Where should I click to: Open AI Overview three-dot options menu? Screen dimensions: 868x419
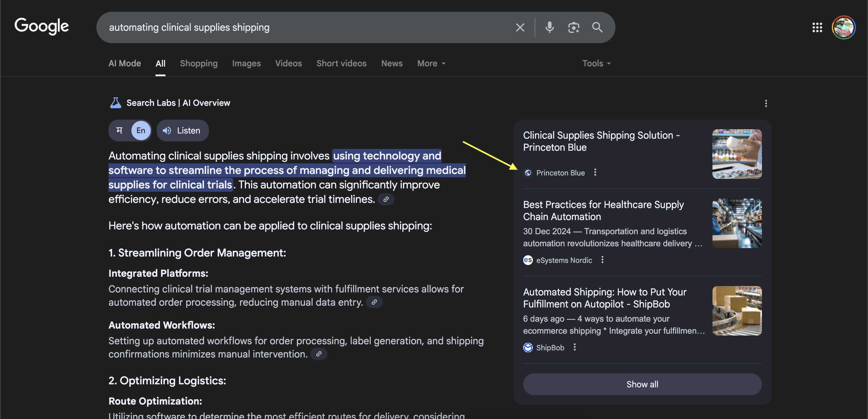pyautogui.click(x=766, y=103)
